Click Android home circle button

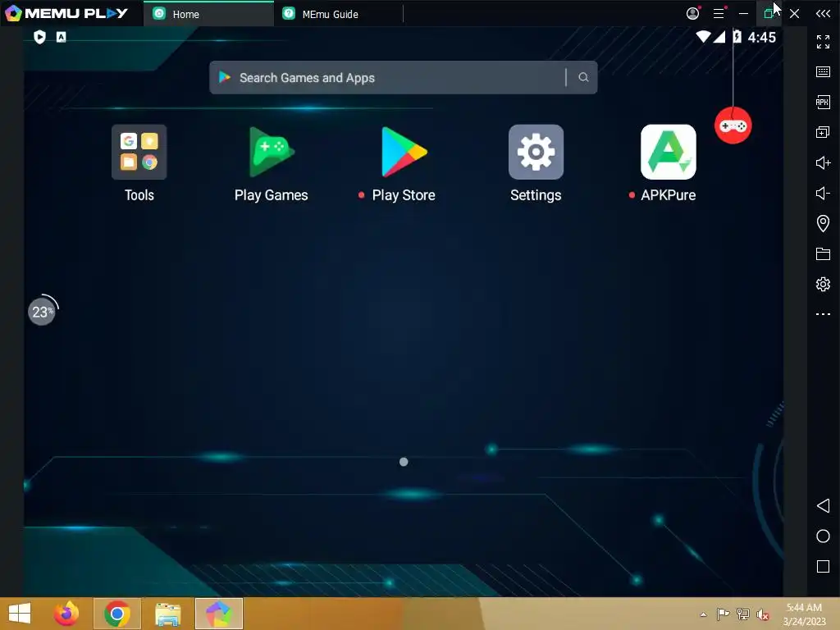tap(823, 536)
